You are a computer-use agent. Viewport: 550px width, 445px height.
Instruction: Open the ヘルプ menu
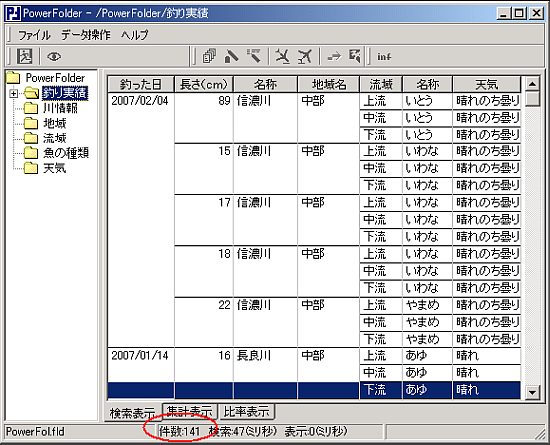(134, 35)
